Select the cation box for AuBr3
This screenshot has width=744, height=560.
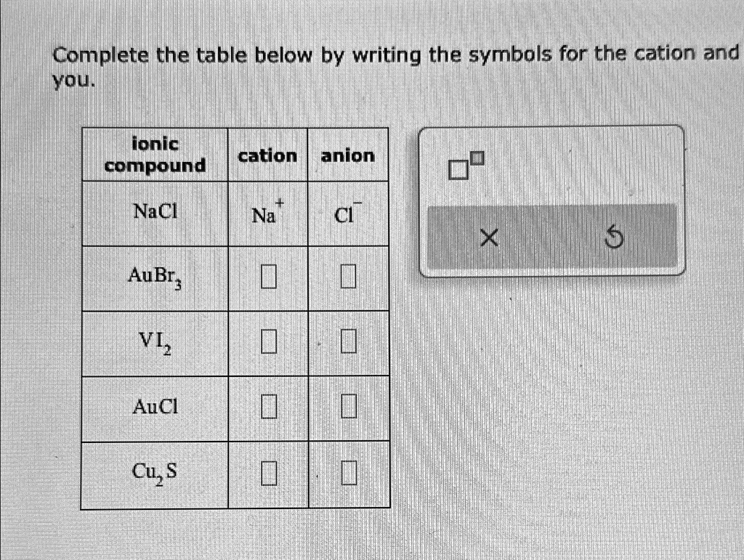(x=268, y=277)
